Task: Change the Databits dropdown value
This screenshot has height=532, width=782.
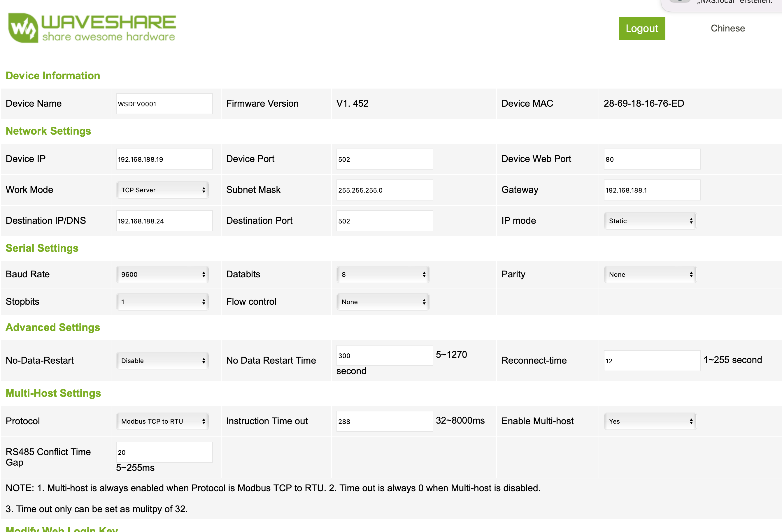Action: pos(383,274)
